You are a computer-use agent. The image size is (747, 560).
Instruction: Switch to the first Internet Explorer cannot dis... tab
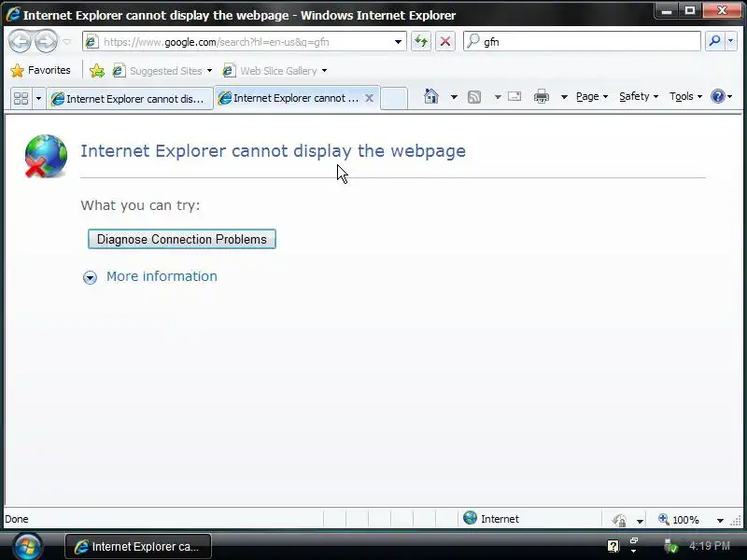(130, 99)
